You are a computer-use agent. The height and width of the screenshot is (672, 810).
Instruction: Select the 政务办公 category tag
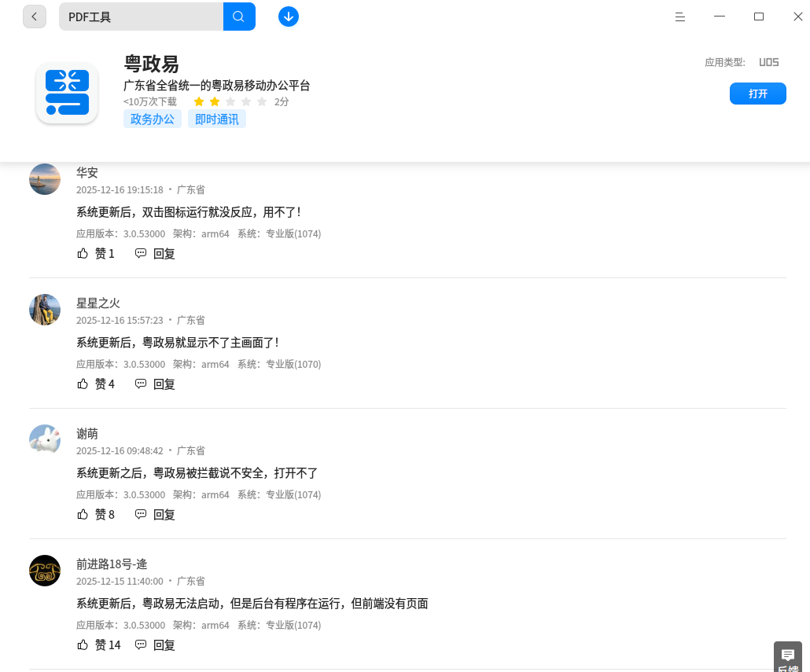tap(153, 119)
